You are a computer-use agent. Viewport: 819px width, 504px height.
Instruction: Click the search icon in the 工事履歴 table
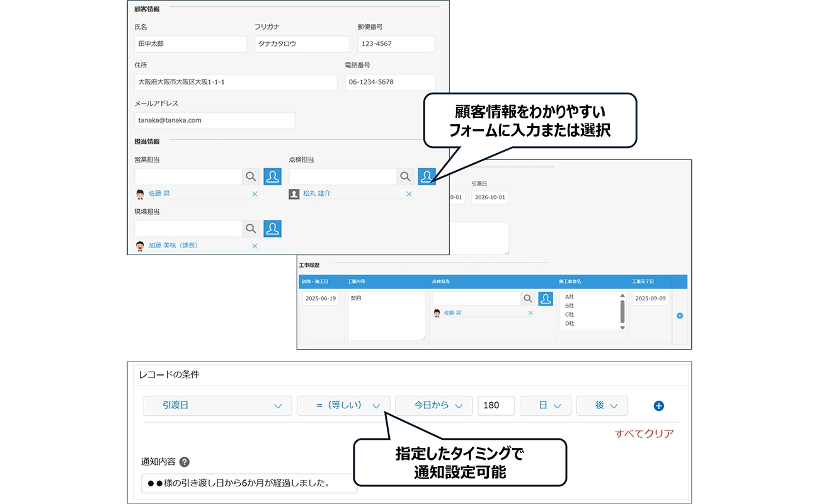527,298
